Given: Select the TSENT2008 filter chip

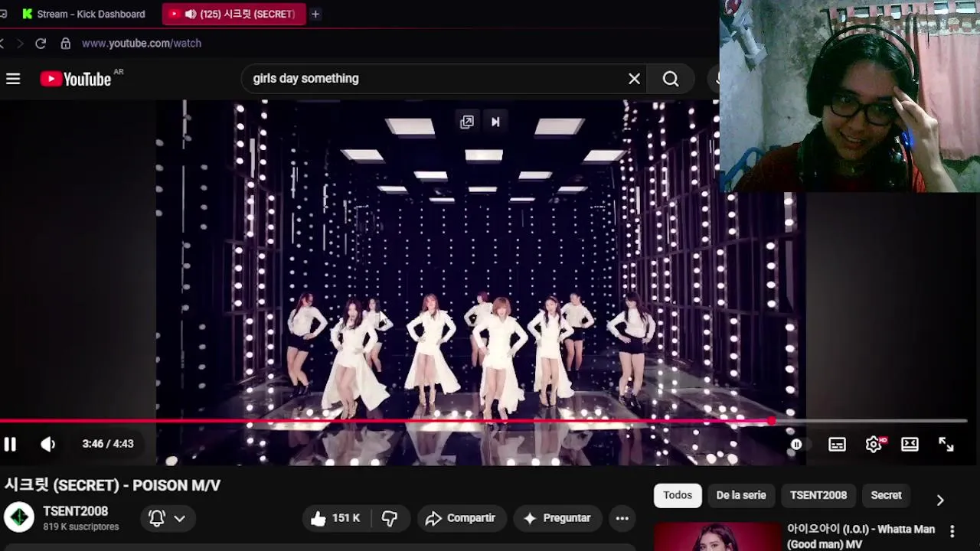Looking at the screenshot, I should pyautogui.click(x=818, y=495).
